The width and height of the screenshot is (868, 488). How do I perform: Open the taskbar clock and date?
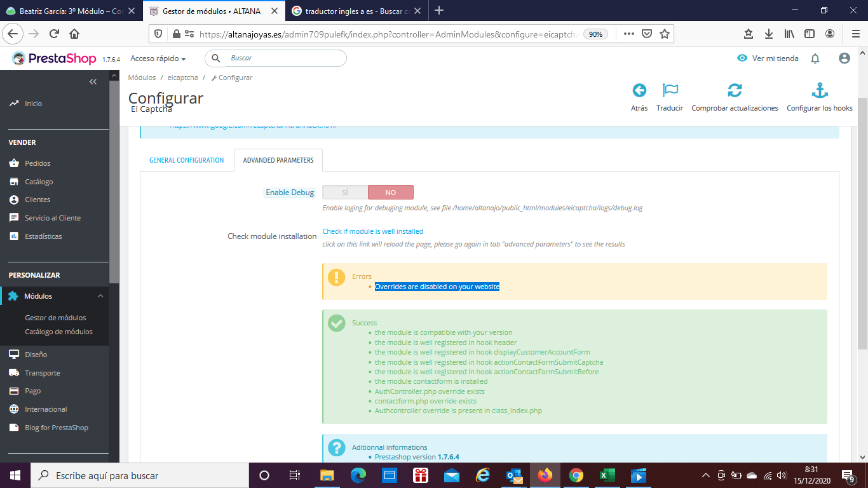click(811, 475)
